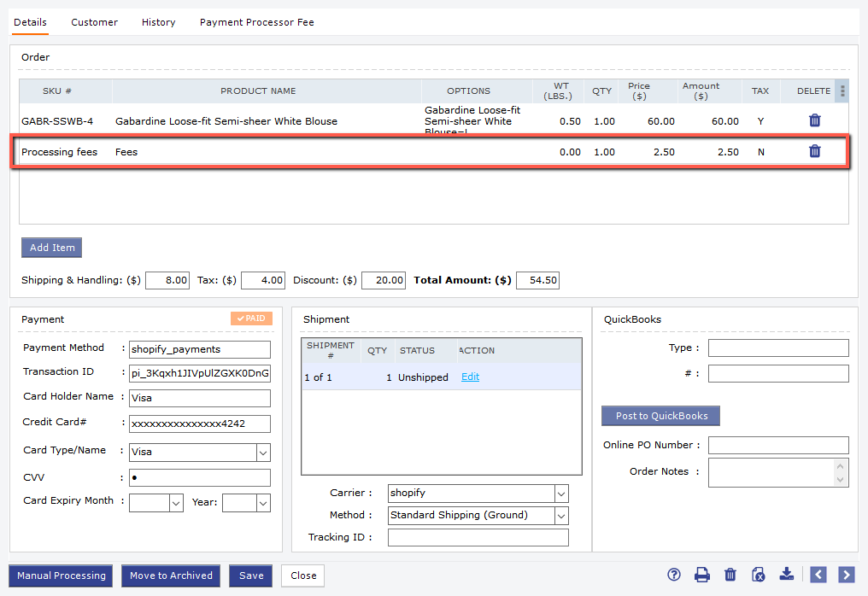868x596 pixels.
Task: Click the Add Item button
Action: coord(52,248)
